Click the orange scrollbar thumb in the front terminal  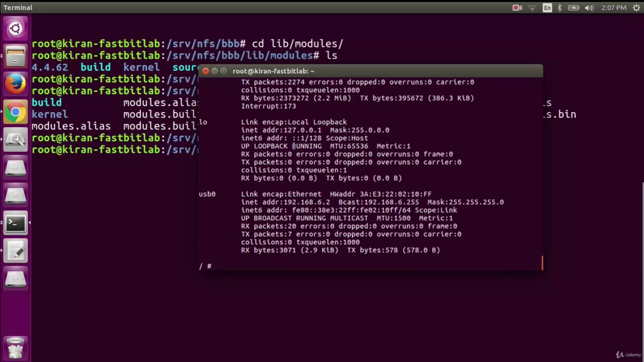[542, 263]
